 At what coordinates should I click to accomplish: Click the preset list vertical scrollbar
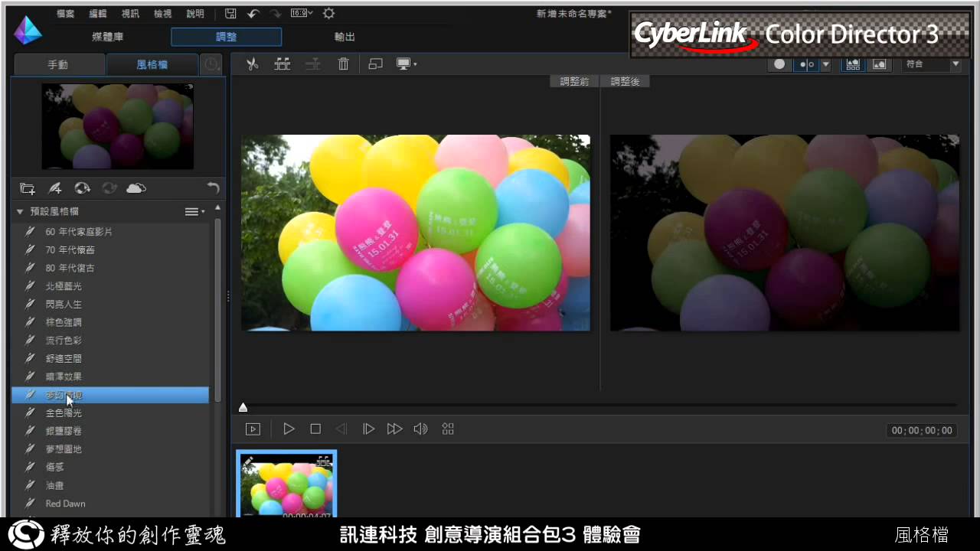point(217,310)
